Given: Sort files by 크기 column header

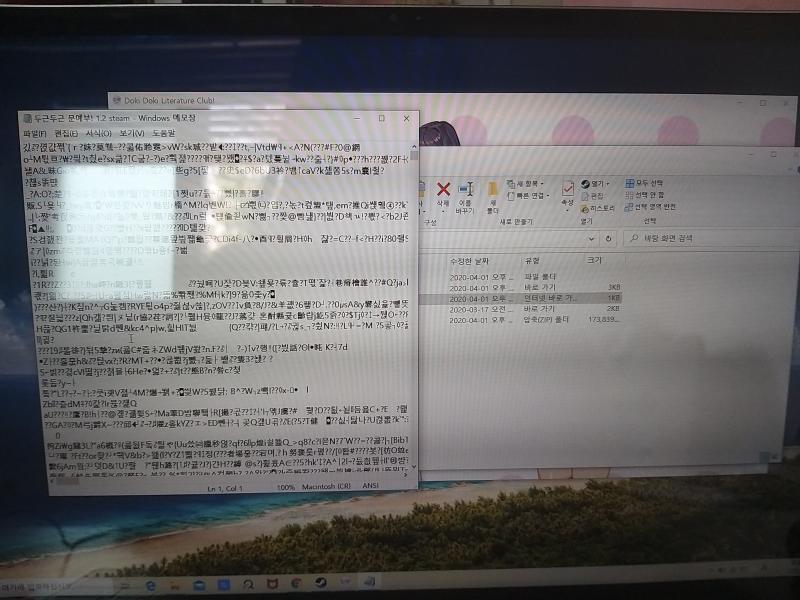Looking at the screenshot, I should pos(594,260).
